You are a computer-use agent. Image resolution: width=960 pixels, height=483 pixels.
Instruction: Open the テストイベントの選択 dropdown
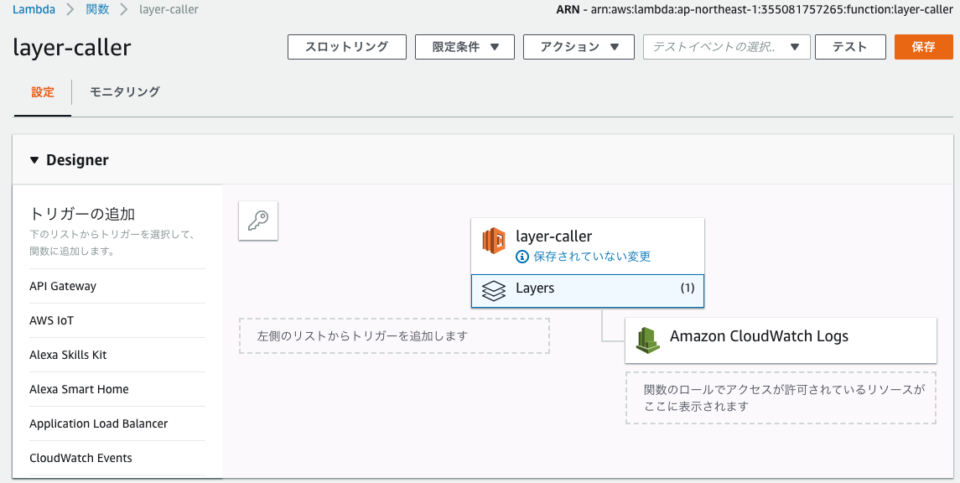tap(727, 47)
